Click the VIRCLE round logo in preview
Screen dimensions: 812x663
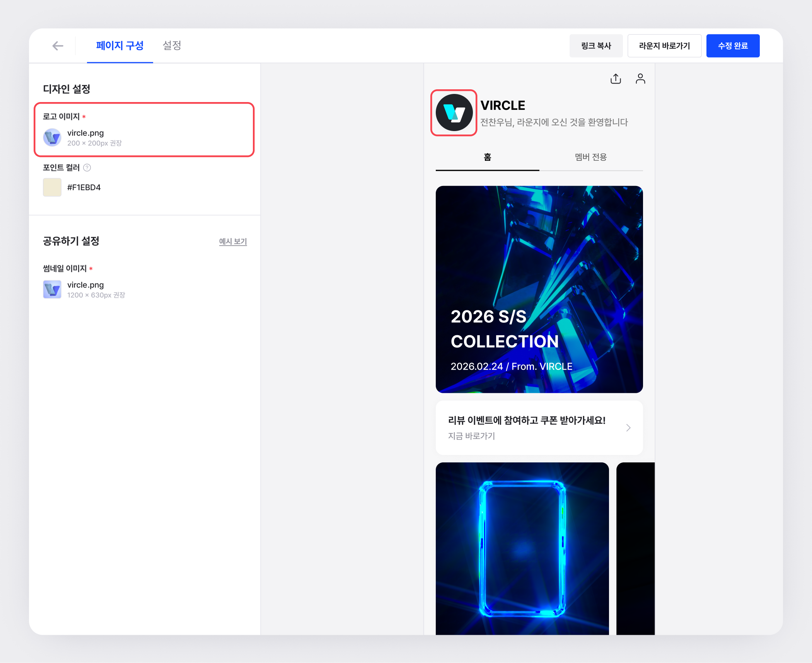coord(454,113)
